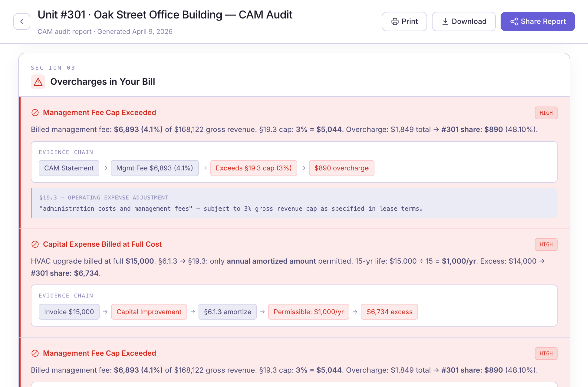Click the printer icon in Print button
Screen dimensions: 588x387
click(x=395, y=22)
